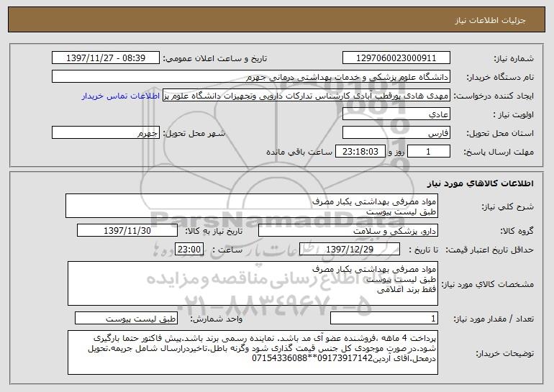This screenshot has height=392, width=554.
Task: Click the واحد شمارش label
Action: pyautogui.click(x=217, y=319)
